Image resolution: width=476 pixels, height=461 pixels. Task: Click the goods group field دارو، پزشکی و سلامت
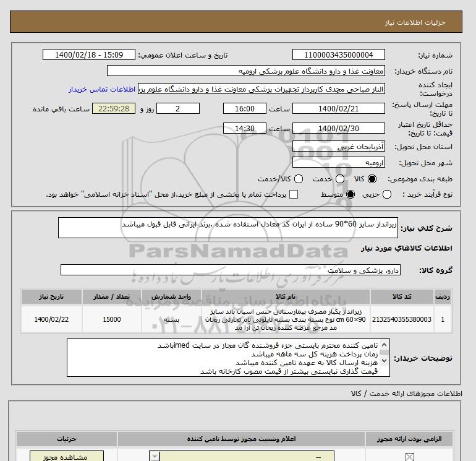pyautogui.click(x=231, y=270)
